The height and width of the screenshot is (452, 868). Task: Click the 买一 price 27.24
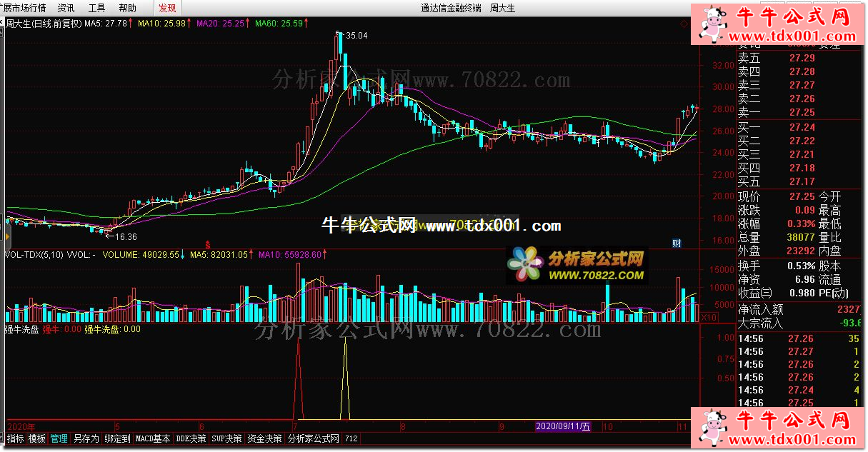point(802,127)
